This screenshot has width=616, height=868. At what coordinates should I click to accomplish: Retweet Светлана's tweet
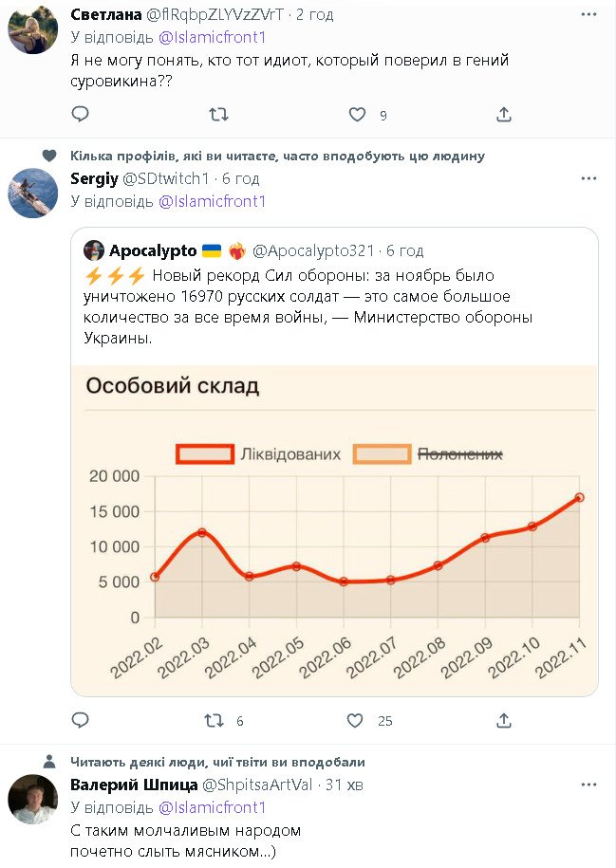(x=218, y=115)
